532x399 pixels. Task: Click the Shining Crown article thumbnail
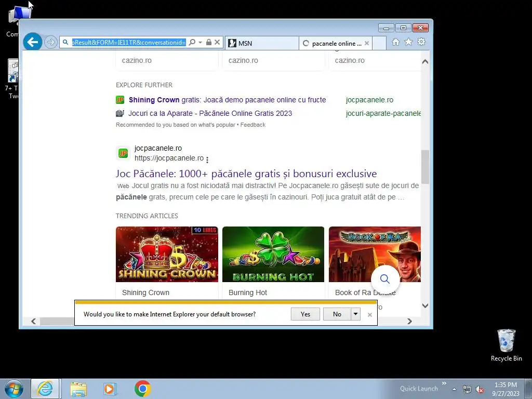coord(167,254)
